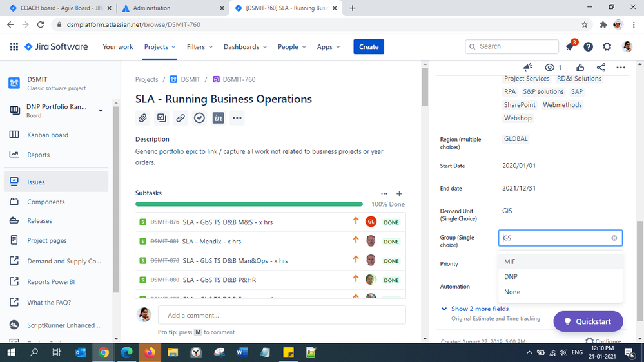The width and height of the screenshot is (644, 362).
Task: Click the Add a comment field
Action: pyautogui.click(x=282, y=315)
